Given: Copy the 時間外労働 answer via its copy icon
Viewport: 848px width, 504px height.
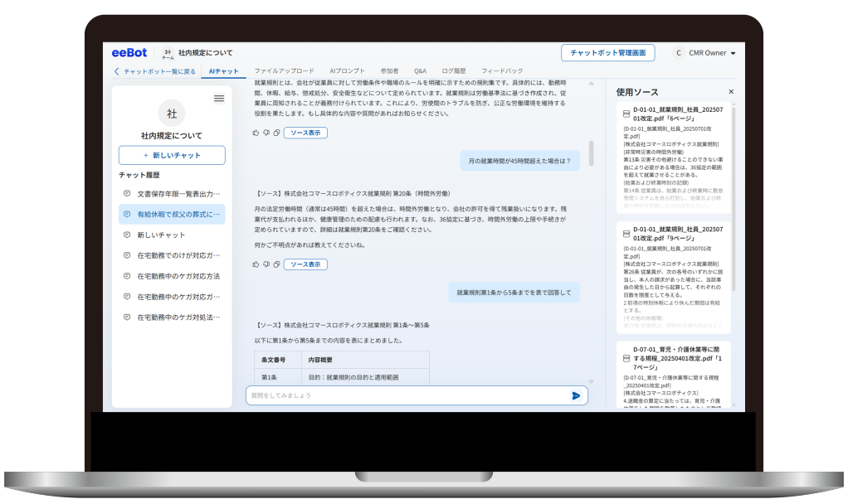Looking at the screenshot, I should [x=275, y=264].
